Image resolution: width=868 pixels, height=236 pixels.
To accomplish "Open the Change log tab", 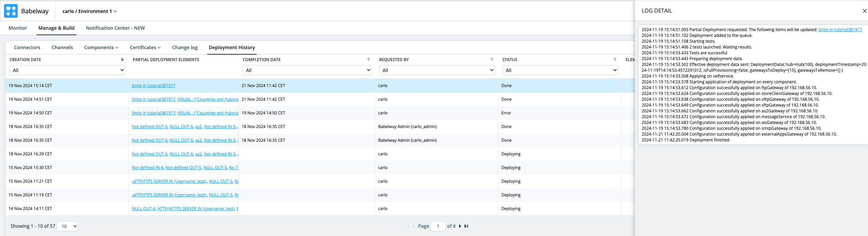I will pyautogui.click(x=185, y=47).
